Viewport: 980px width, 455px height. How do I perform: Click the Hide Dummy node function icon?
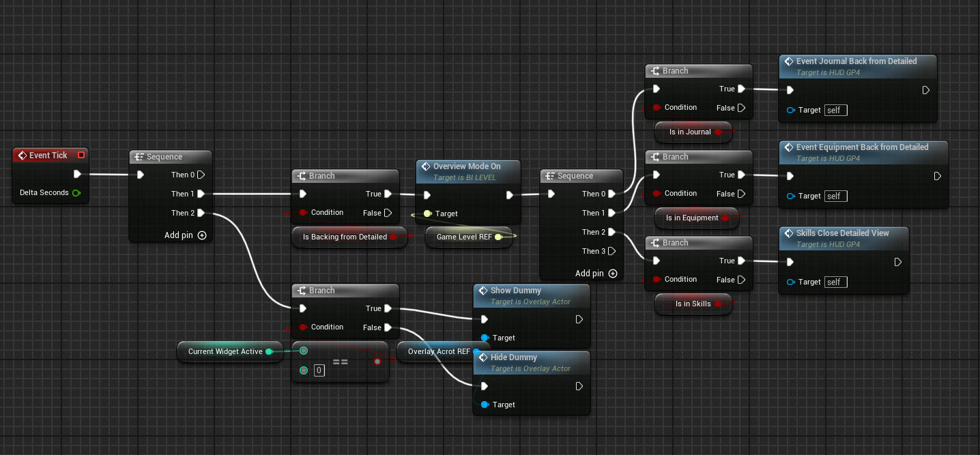[482, 357]
